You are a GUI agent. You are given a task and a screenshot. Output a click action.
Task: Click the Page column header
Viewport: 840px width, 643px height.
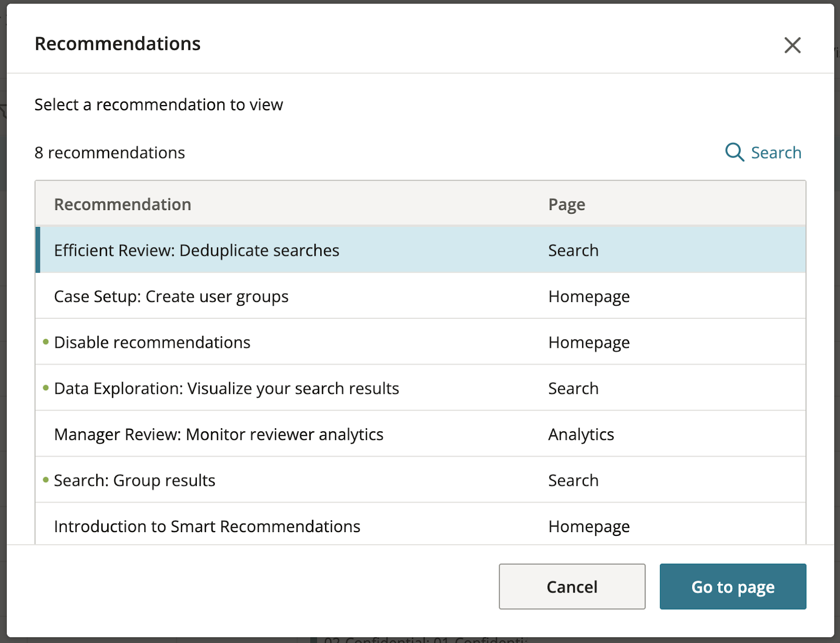click(x=566, y=204)
